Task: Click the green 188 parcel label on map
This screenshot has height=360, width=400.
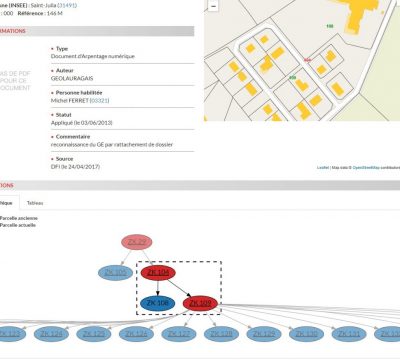Action: (x=330, y=26)
